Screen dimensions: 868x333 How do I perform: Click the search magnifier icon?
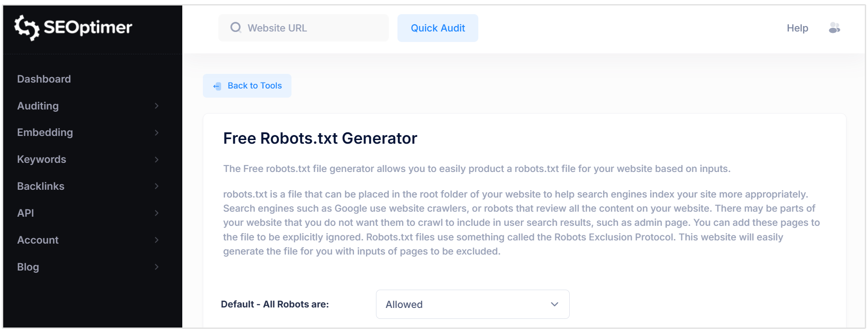[236, 28]
